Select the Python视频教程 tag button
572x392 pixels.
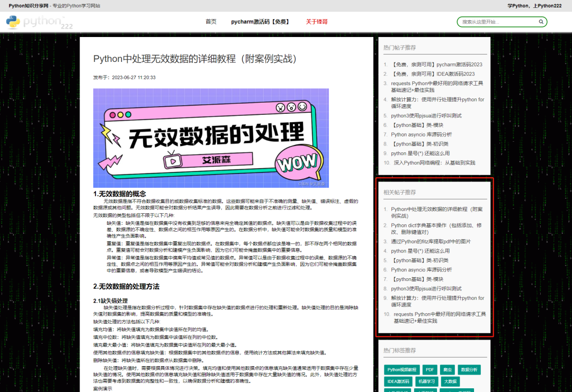402,369
